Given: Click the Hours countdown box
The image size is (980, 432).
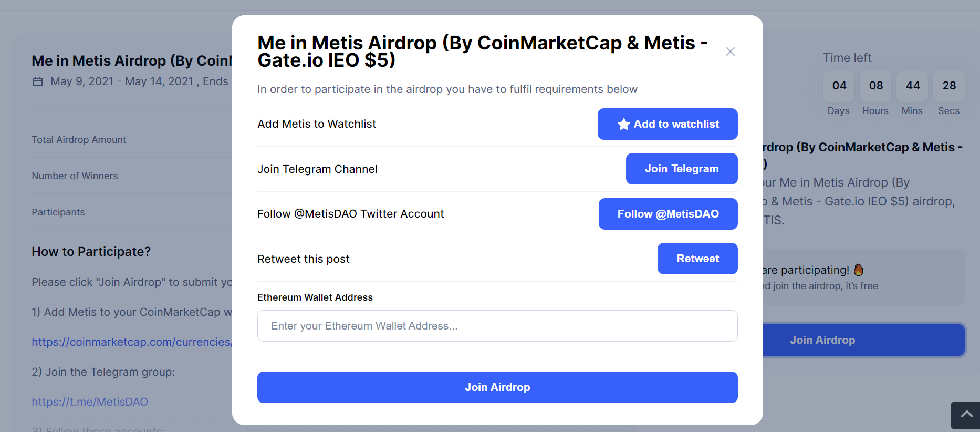Looking at the screenshot, I should click(x=875, y=86).
